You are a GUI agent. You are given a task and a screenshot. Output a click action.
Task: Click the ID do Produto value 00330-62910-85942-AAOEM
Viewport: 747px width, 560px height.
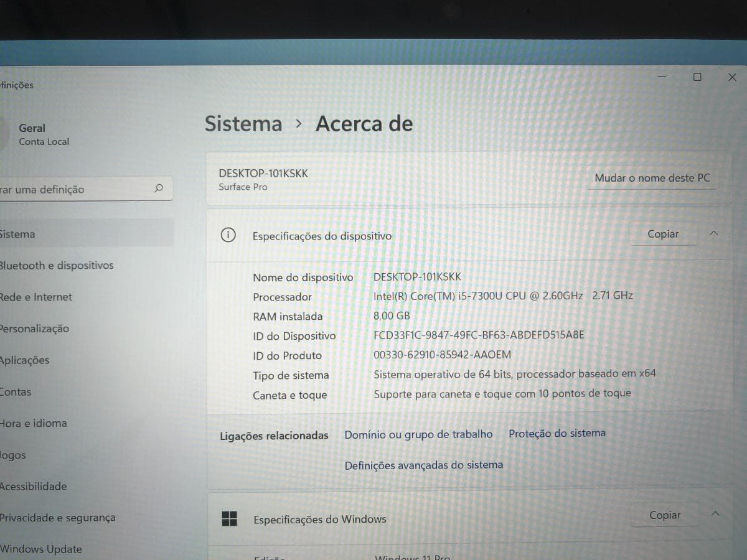click(442, 355)
